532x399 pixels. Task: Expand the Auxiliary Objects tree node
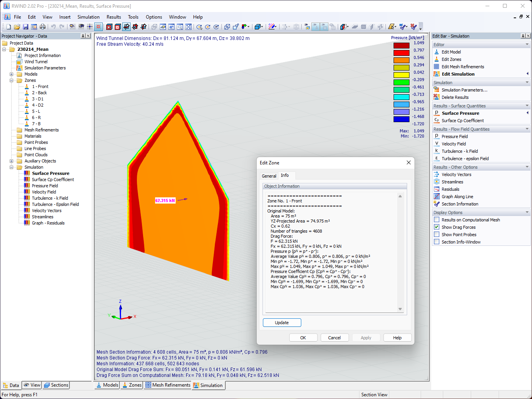coord(12,161)
